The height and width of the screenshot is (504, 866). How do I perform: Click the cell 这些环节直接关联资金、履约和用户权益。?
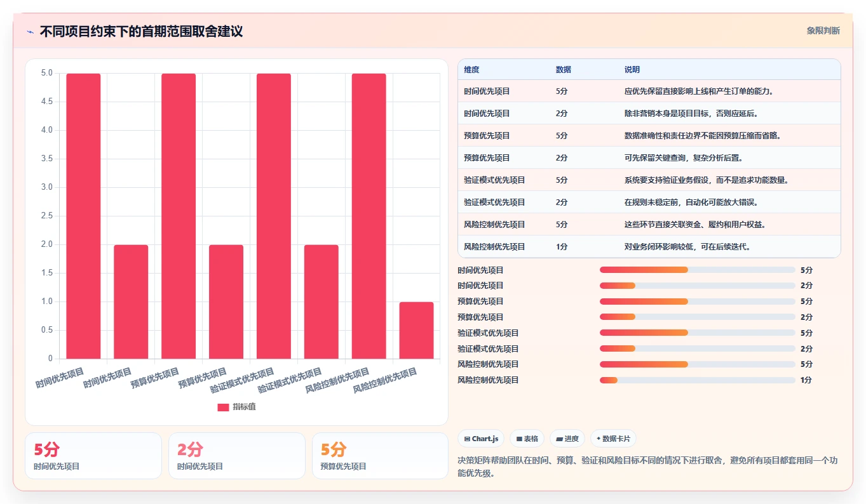click(x=695, y=225)
